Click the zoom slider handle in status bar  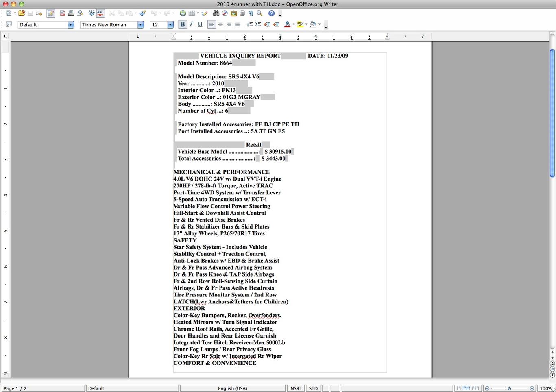[x=509, y=388]
